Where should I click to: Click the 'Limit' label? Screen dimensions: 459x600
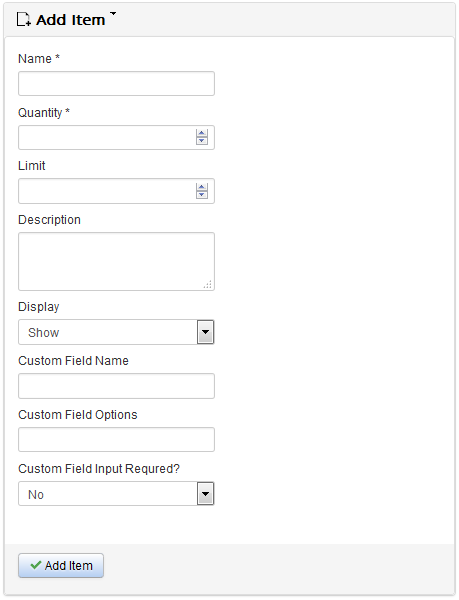32,166
